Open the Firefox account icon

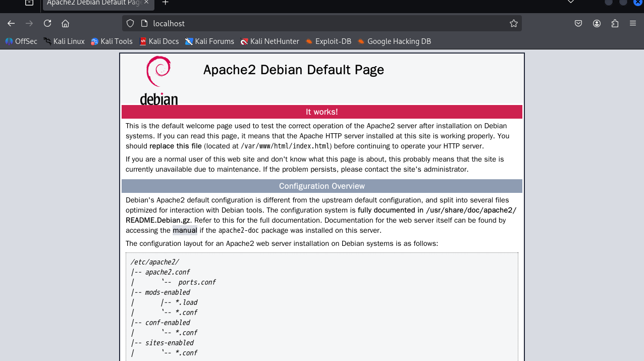pyautogui.click(x=597, y=23)
